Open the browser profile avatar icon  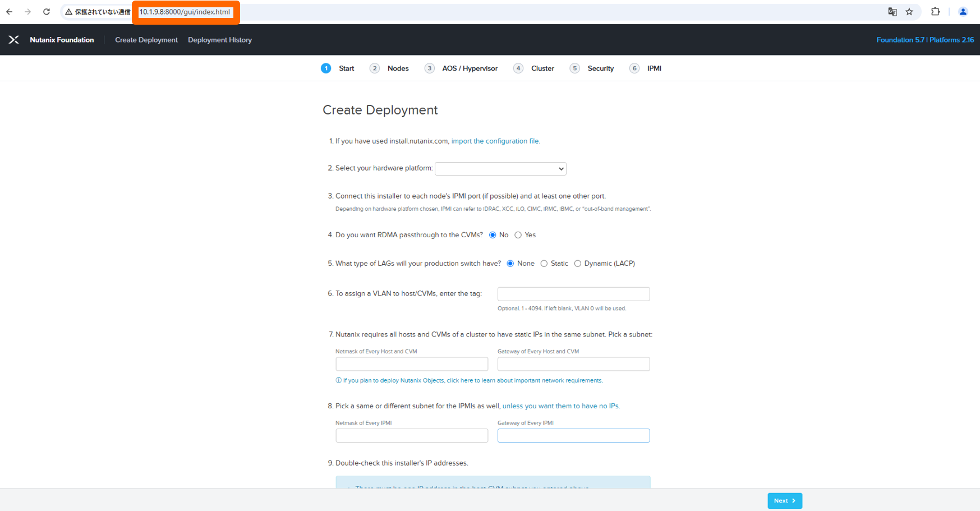[x=963, y=12]
